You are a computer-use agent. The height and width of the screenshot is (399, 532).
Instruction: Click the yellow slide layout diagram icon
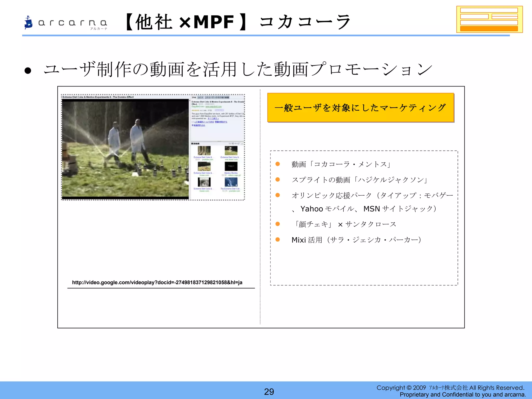coord(489,19)
